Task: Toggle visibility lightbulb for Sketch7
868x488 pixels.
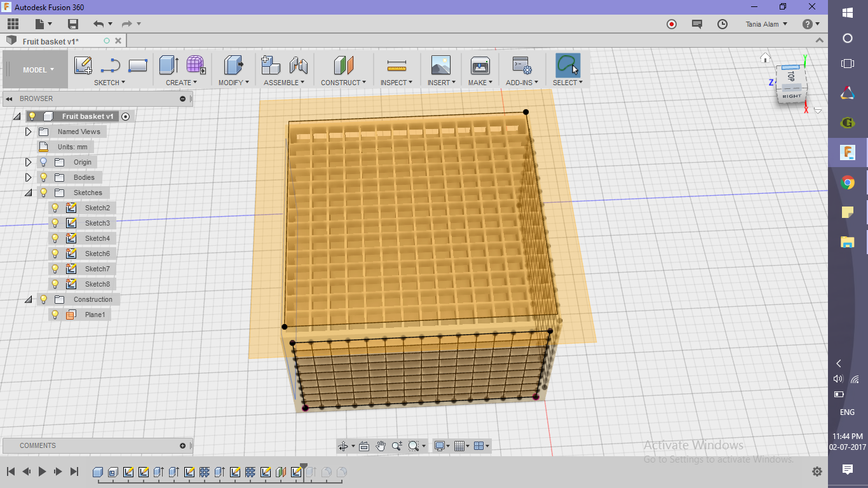Action: tap(55, 269)
